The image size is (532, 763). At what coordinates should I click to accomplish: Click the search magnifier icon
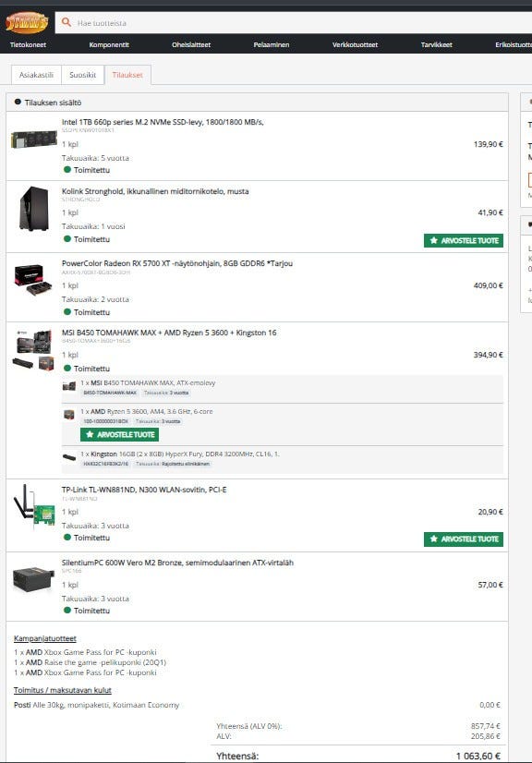(66, 22)
